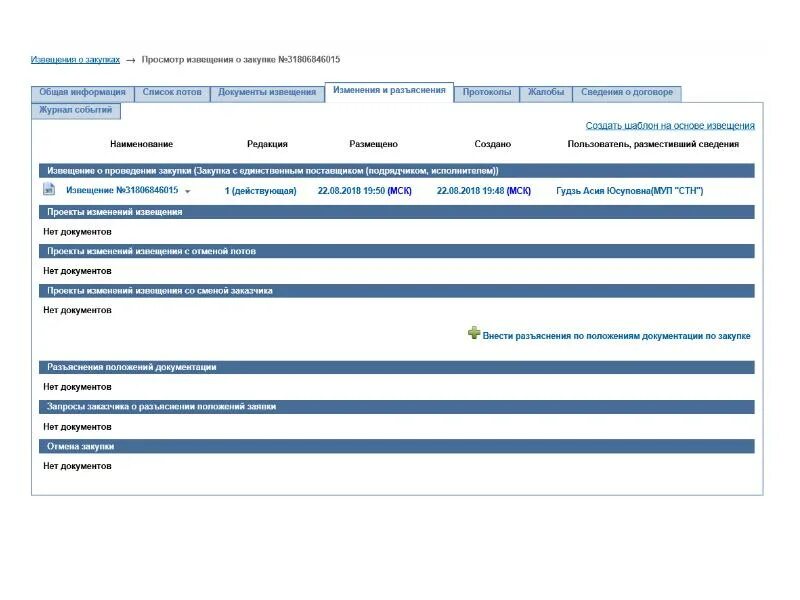Image resolution: width=800 pixels, height=600 pixels.
Task: Open the Общая информация tab
Action: [82, 92]
